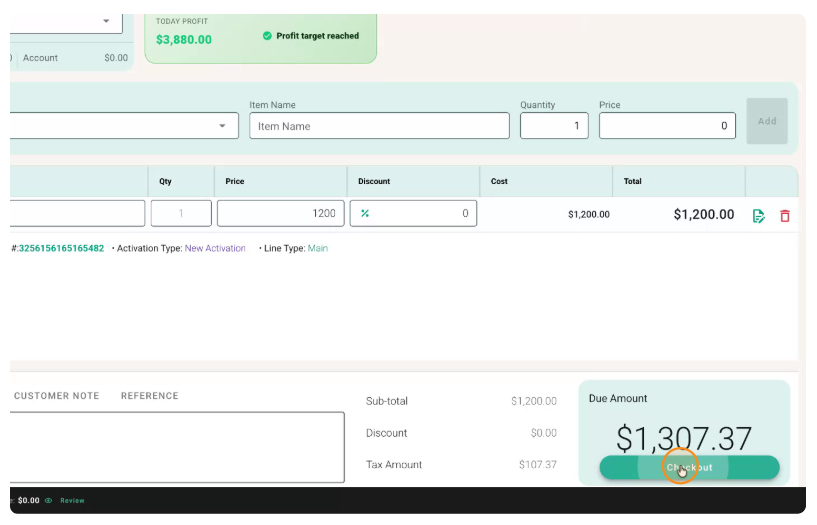
Task: Click the green check next to Profit target reached
Action: click(x=267, y=36)
